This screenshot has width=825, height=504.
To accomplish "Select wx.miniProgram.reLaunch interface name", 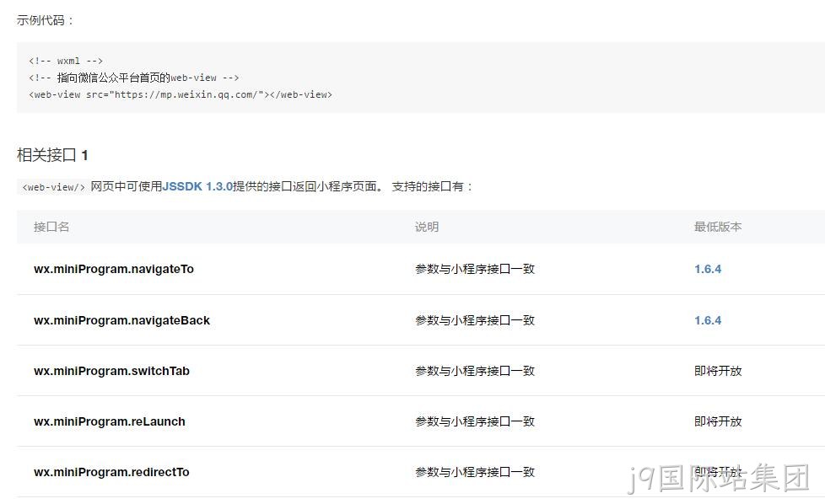I will coord(110,421).
